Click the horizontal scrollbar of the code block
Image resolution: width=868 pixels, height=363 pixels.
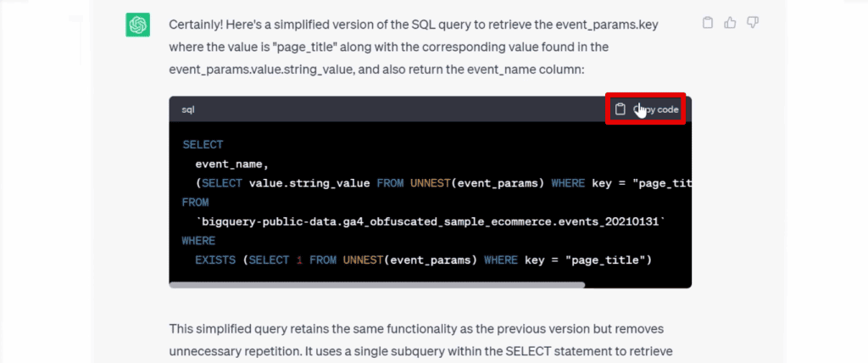point(377,285)
